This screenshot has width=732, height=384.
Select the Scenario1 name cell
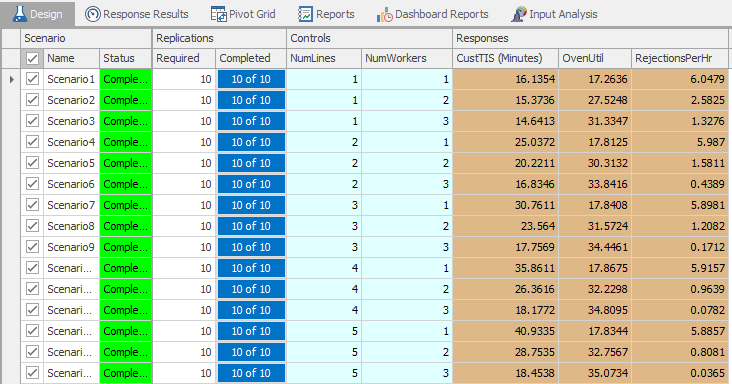pyautogui.click(x=71, y=79)
